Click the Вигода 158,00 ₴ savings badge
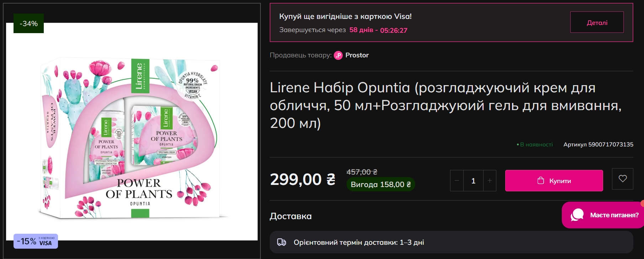644x259 pixels. tap(380, 185)
